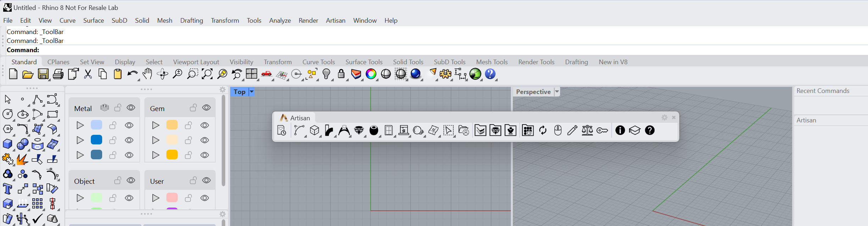Click the Artisan ring setting icon
This screenshot has width=868, height=226.
point(344,131)
